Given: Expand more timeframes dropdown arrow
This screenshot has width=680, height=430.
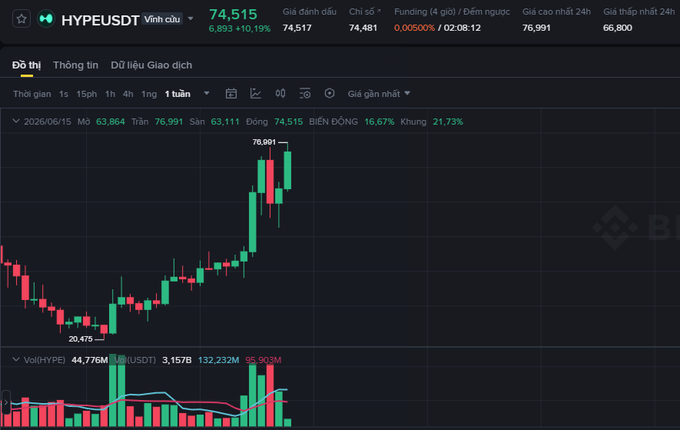Looking at the screenshot, I should click(x=207, y=93).
